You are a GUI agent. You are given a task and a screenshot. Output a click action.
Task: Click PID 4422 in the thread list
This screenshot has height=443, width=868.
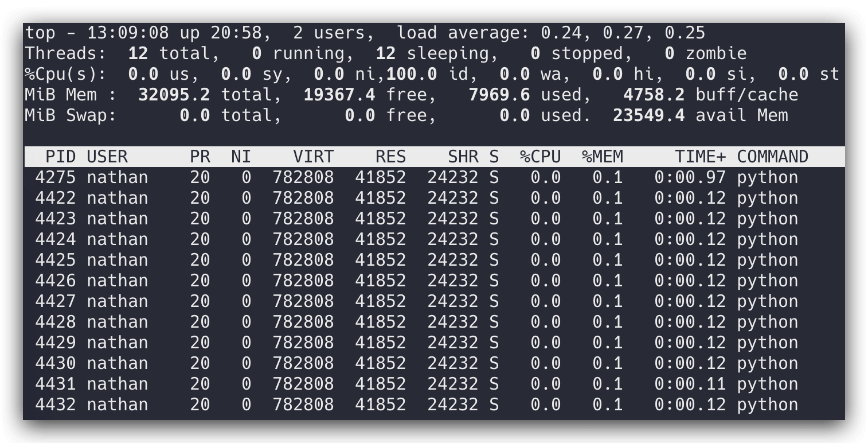pyautogui.click(x=55, y=198)
